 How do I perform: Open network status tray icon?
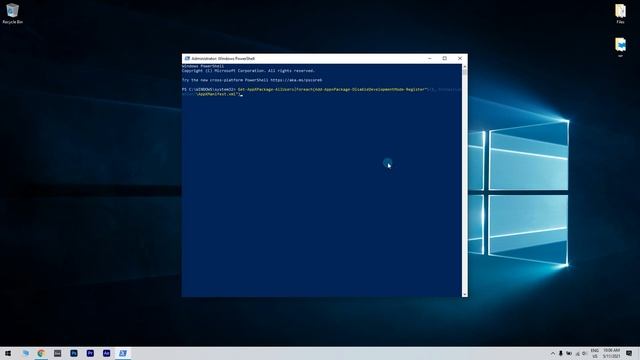click(x=578, y=354)
